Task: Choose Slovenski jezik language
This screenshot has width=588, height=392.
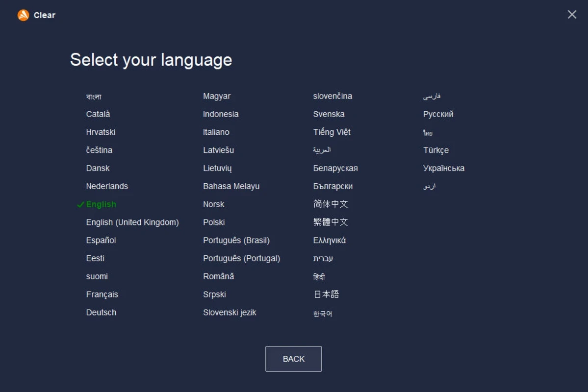Action: (230, 313)
